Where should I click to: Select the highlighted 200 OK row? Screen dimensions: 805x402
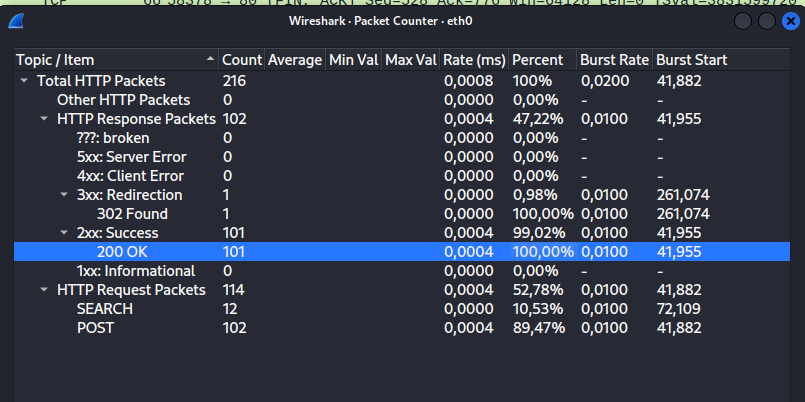point(402,252)
